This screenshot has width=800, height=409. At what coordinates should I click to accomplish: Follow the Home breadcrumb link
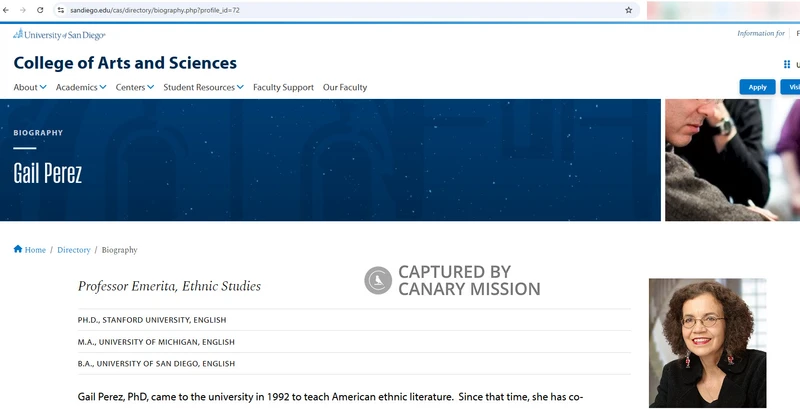click(35, 250)
